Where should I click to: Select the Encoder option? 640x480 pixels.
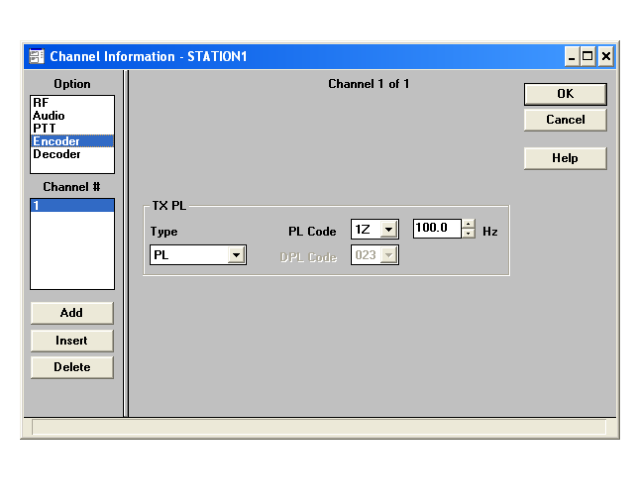tap(56, 141)
